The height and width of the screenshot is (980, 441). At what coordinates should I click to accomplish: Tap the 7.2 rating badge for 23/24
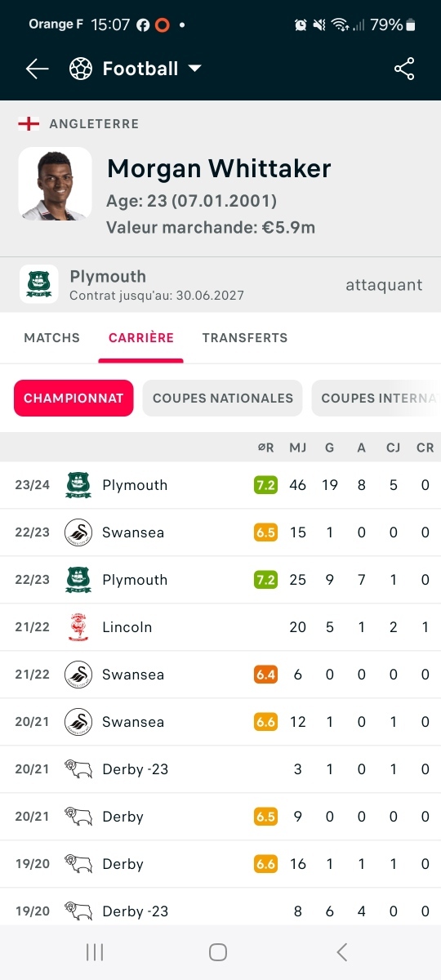pyautogui.click(x=265, y=485)
